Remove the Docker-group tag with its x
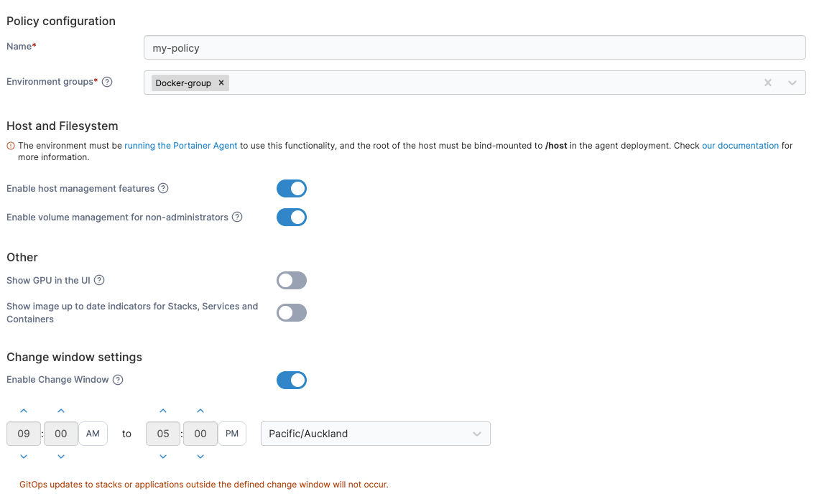Screen dimensions: 814x504 221,83
